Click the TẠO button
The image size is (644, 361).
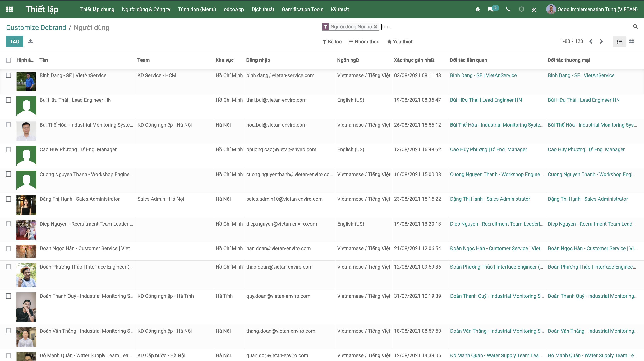click(15, 41)
